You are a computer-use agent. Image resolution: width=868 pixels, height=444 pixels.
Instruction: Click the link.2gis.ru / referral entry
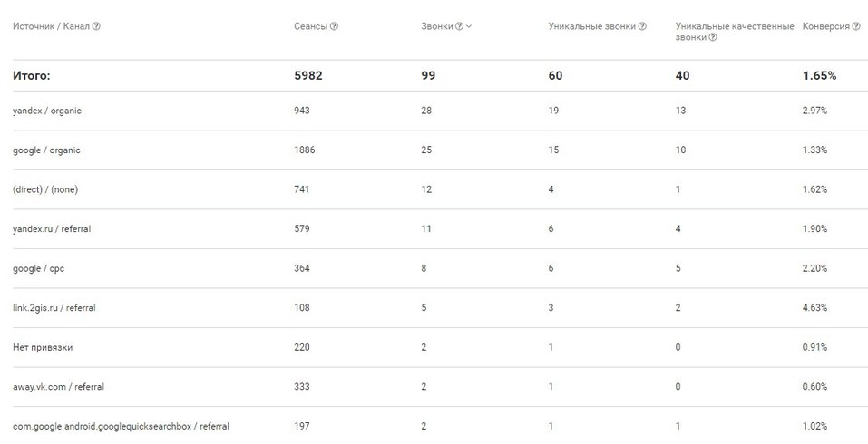coord(54,308)
